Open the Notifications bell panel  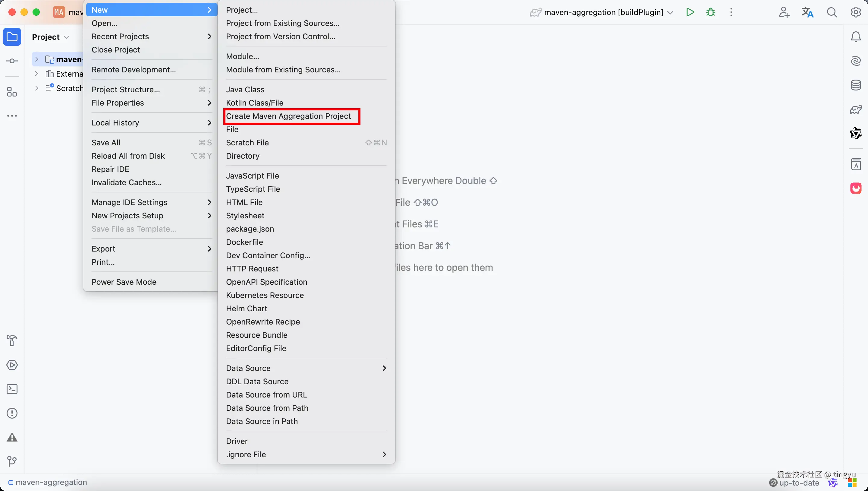(x=856, y=37)
